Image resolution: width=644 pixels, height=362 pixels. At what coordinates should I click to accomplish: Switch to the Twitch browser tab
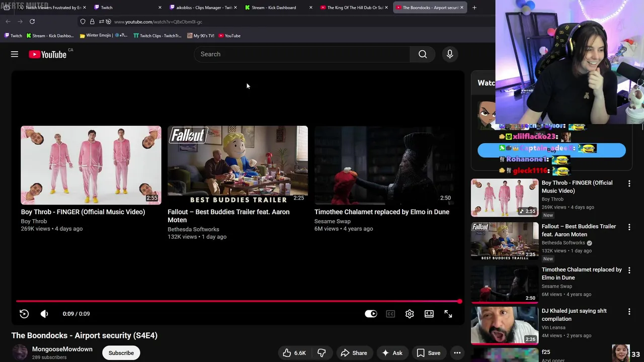click(128, 8)
